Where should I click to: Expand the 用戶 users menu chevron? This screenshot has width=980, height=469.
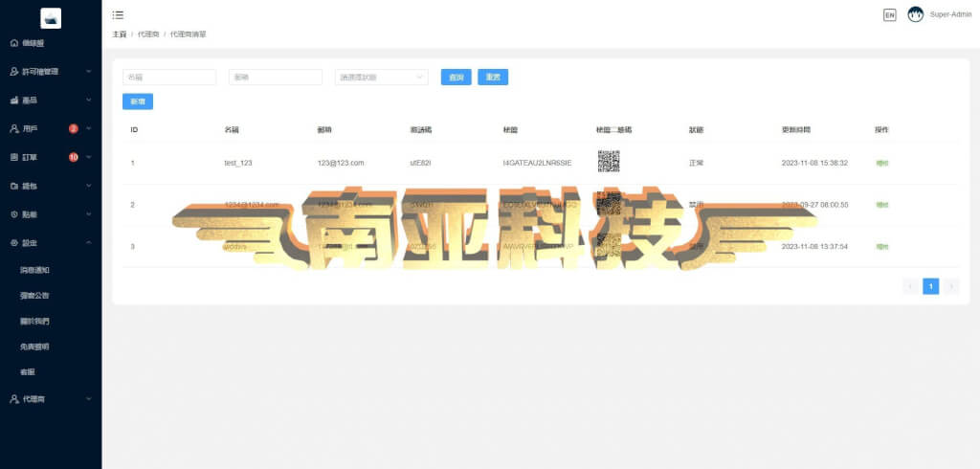[x=89, y=129]
